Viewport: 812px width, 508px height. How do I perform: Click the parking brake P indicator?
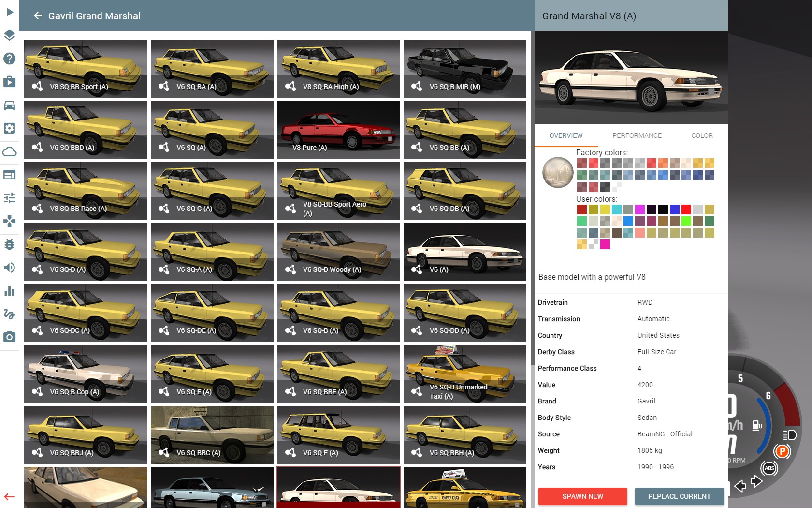tap(782, 452)
